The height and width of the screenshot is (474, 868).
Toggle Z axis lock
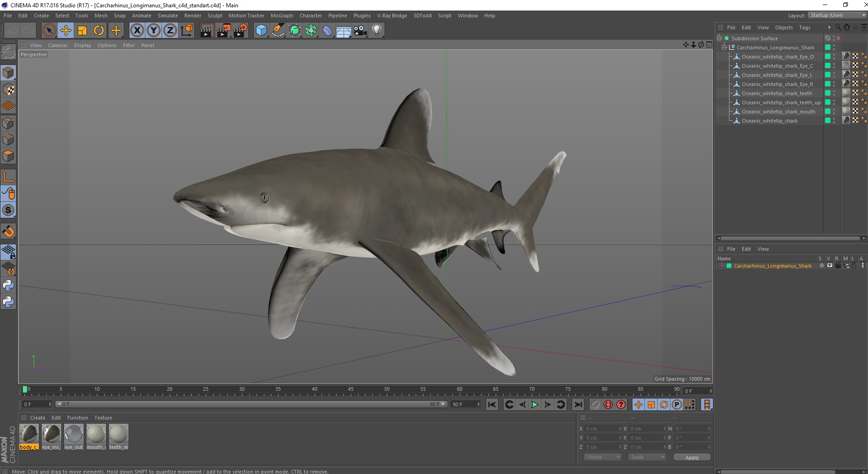coord(170,31)
